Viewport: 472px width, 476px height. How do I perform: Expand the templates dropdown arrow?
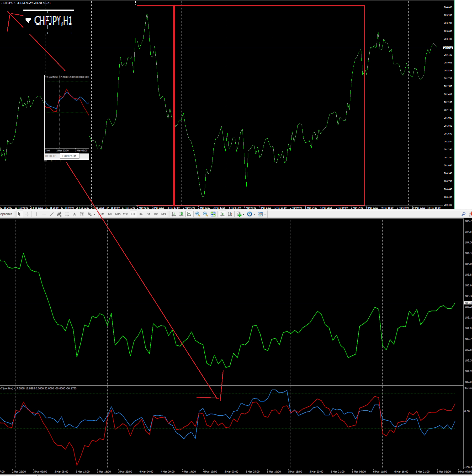[x=265, y=214]
